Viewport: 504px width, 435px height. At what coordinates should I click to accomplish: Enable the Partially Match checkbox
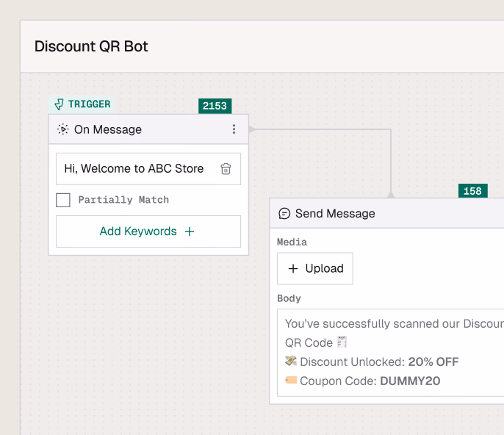(63, 200)
